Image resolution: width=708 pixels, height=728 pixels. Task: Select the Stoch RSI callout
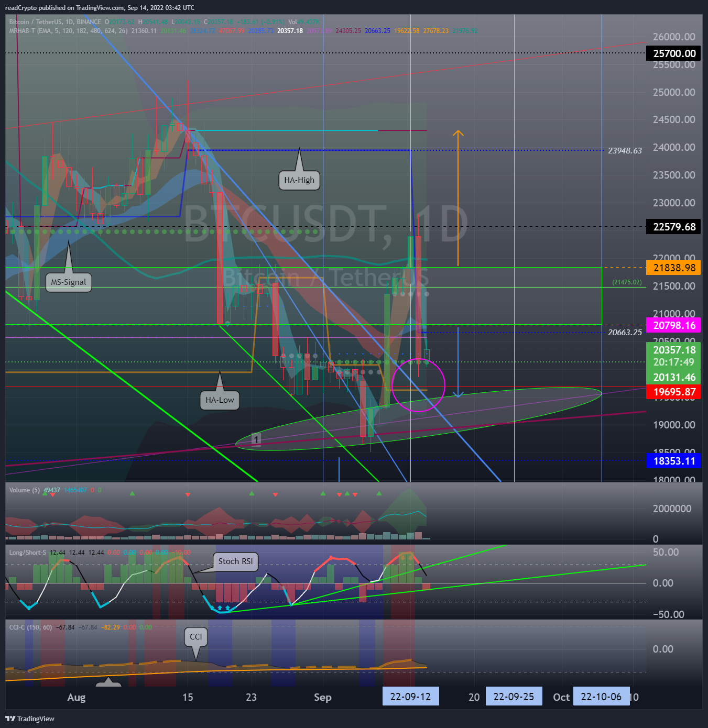pyautogui.click(x=235, y=561)
